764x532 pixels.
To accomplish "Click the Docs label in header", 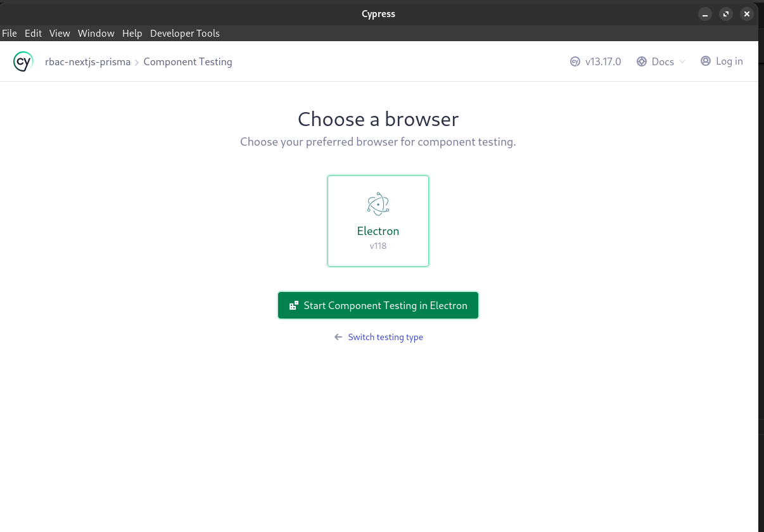I will [x=663, y=61].
